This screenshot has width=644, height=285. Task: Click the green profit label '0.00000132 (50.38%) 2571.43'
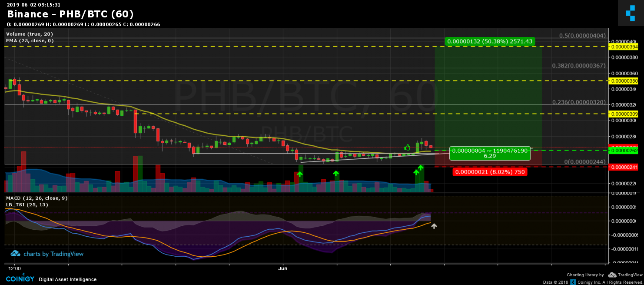coord(490,41)
